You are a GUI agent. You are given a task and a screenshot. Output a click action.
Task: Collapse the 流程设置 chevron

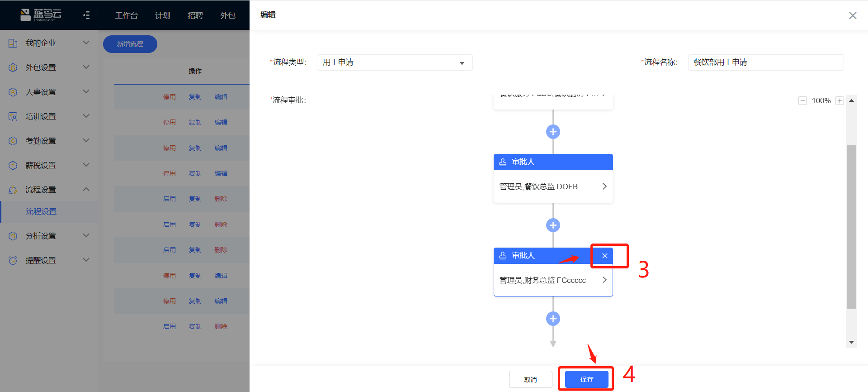pos(86,189)
